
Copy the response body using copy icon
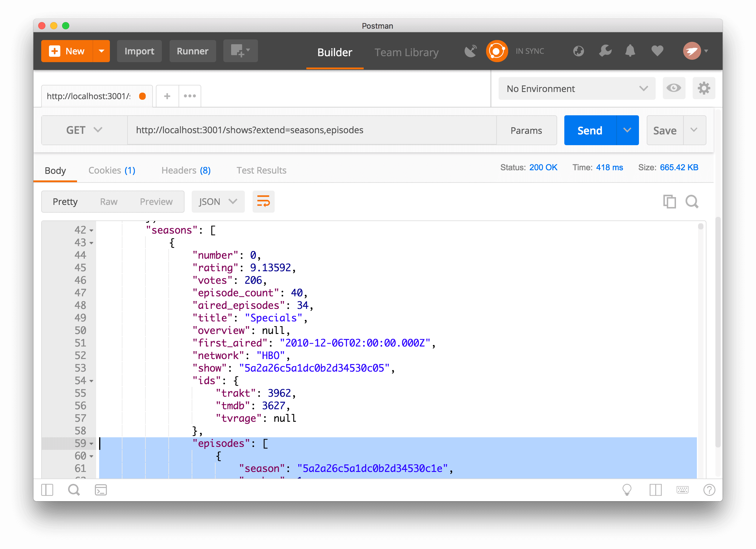[x=669, y=201]
